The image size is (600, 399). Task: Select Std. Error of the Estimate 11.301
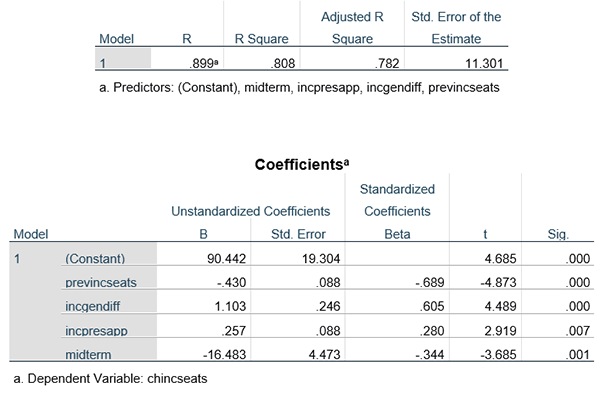(x=484, y=63)
